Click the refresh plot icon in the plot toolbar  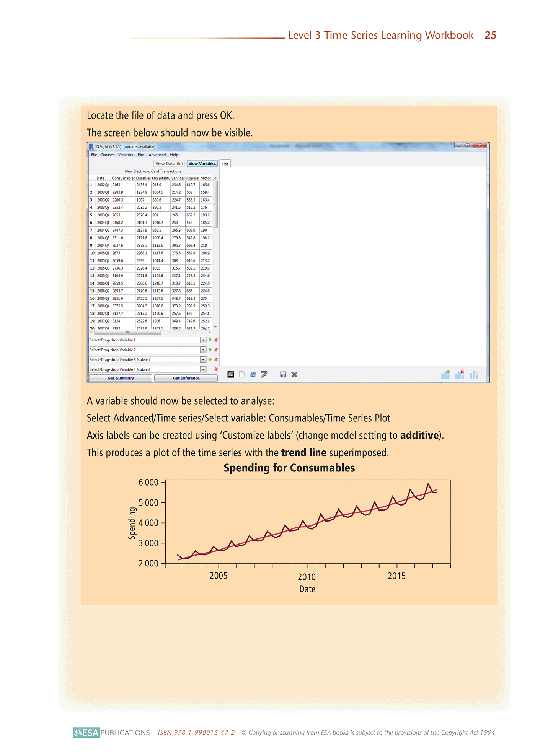click(x=253, y=375)
